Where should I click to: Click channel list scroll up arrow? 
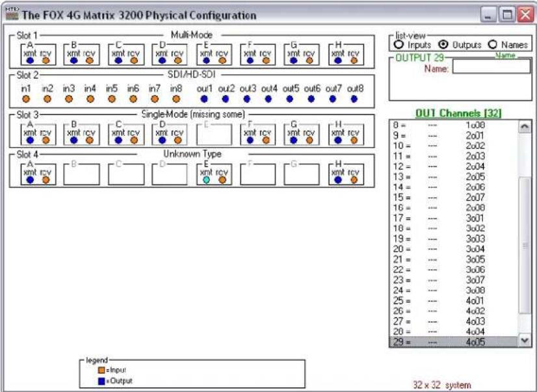click(x=525, y=126)
